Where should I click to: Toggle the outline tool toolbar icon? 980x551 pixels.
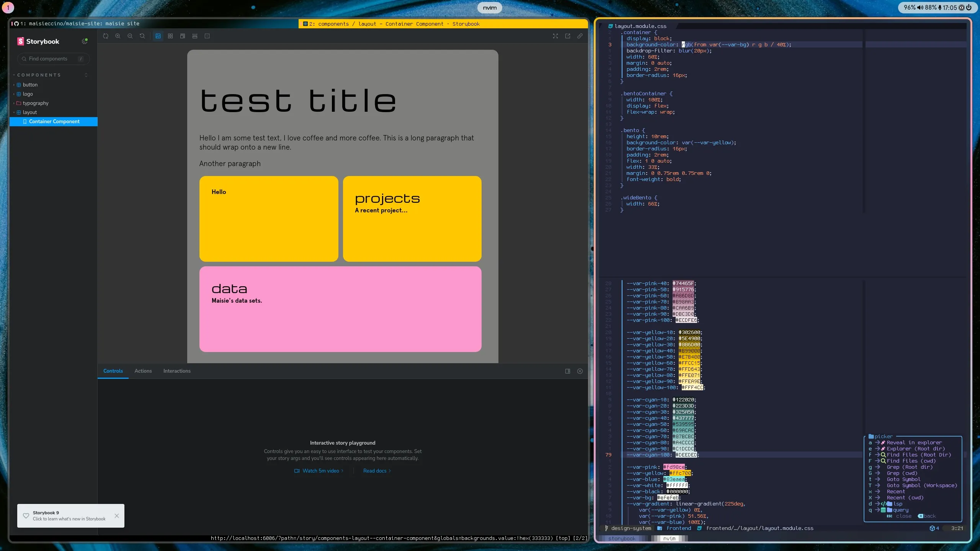pos(207,36)
